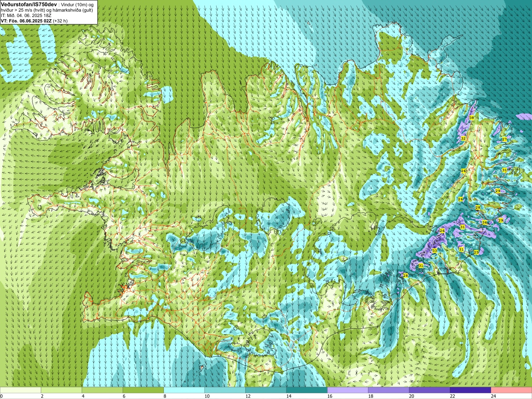This screenshot has height=399, width=532.
Task: Click the legend scale number 16
Action: (330, 396)
